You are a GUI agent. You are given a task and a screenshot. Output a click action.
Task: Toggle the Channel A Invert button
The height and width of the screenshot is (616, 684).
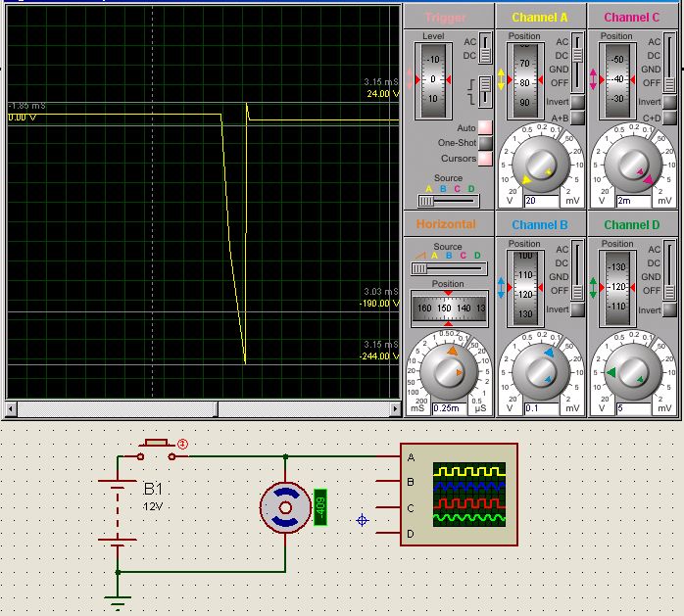coord(578,102)
